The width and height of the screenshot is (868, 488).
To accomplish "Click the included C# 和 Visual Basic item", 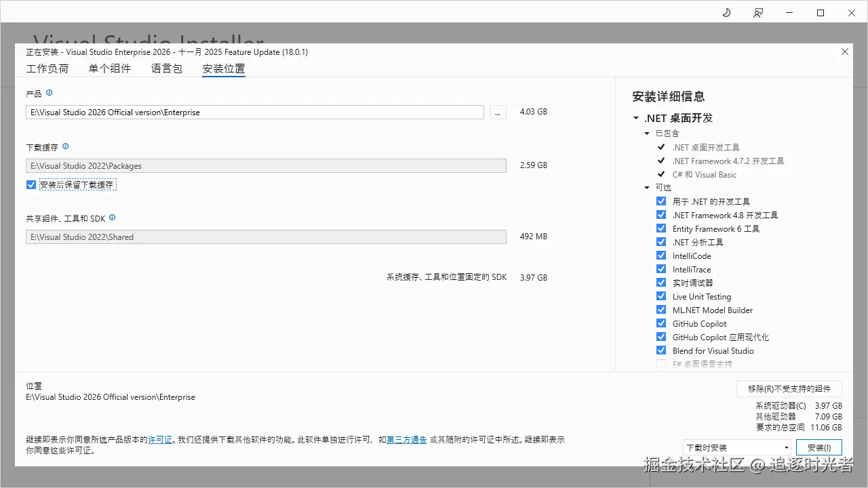I will click(x=705, y=174).
